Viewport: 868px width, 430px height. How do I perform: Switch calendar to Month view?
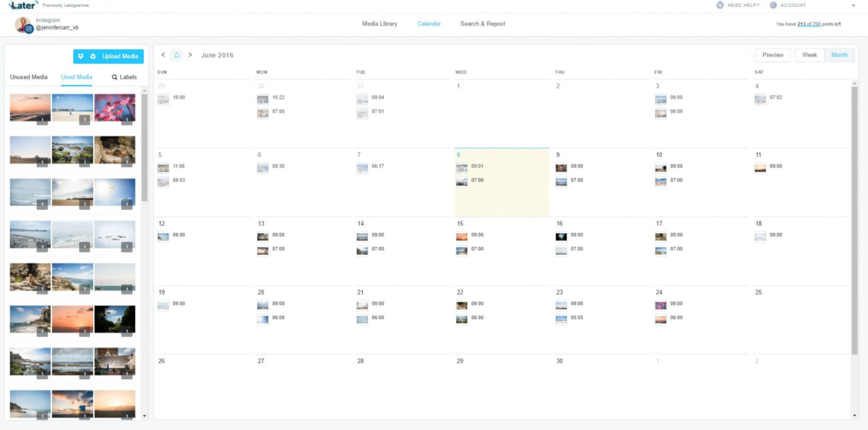(839, 55)
